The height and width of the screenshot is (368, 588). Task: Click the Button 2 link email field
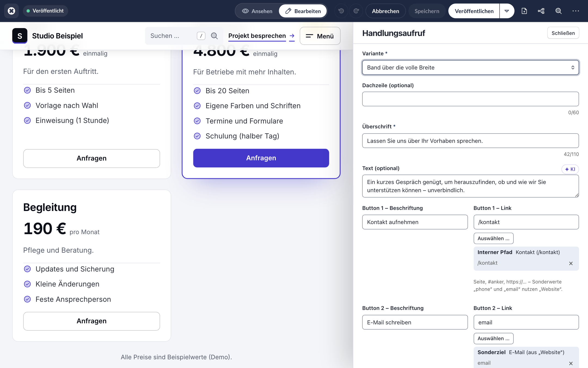[x=526, y=322]
